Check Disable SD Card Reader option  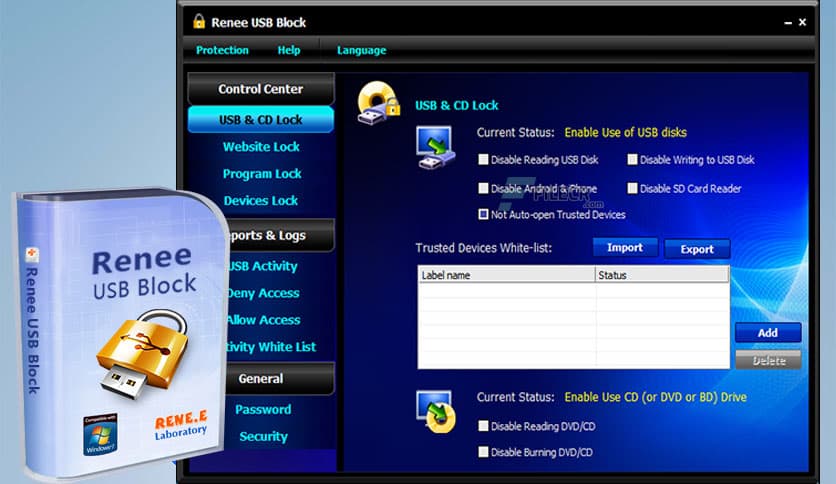click(x=632, y=188)
